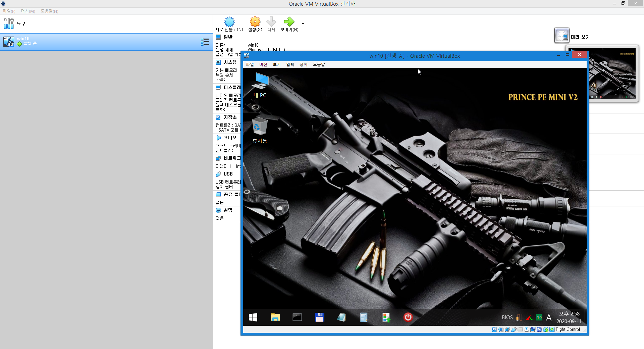Click the green 19 tray icon

point(539,317)
